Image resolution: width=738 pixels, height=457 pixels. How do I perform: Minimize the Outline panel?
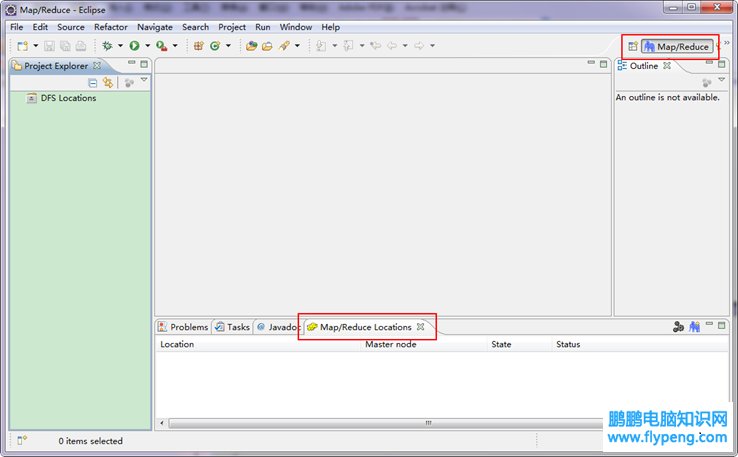coord(709,63)
